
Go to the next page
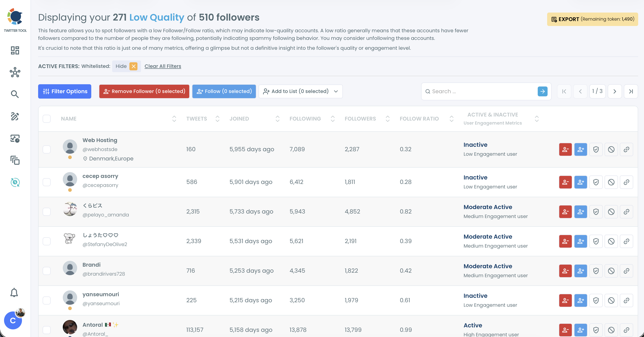(x=615, y=91)
